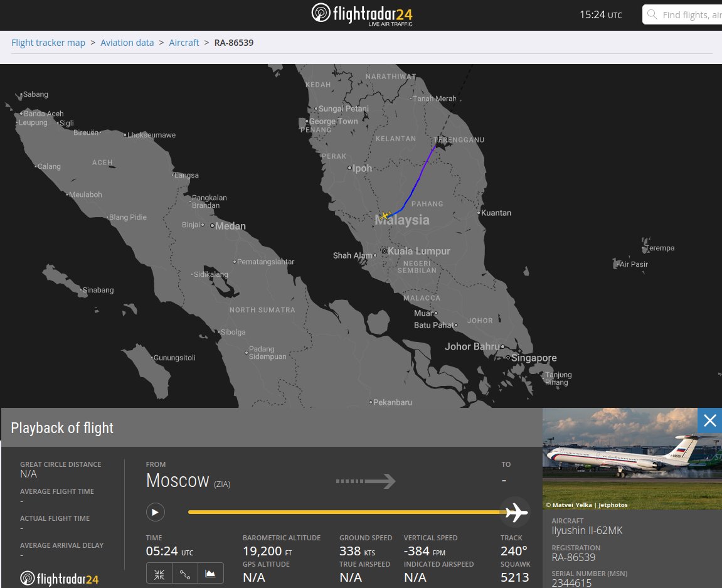Click the Flightradar24 logo in the header
Image resolution: width=722 pixels, height=588 pixels.
pos(362,14)
